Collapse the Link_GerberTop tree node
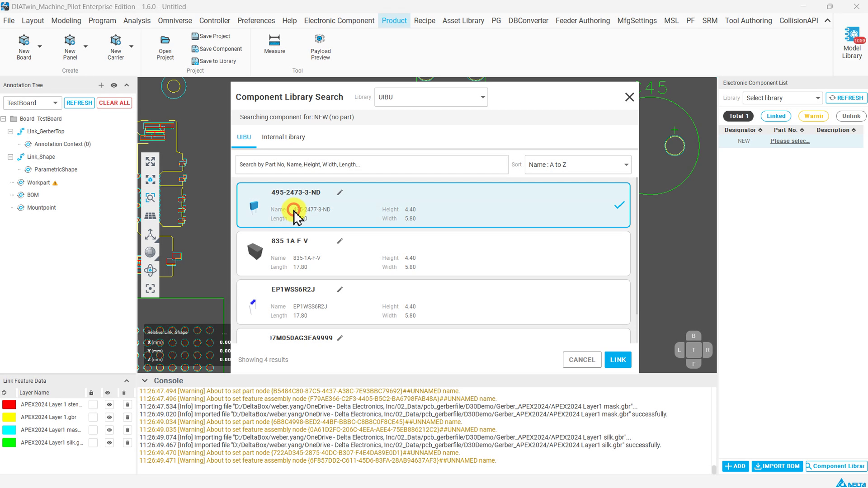The height and width of the screenshot is (488, 868). tap(10, 131)
